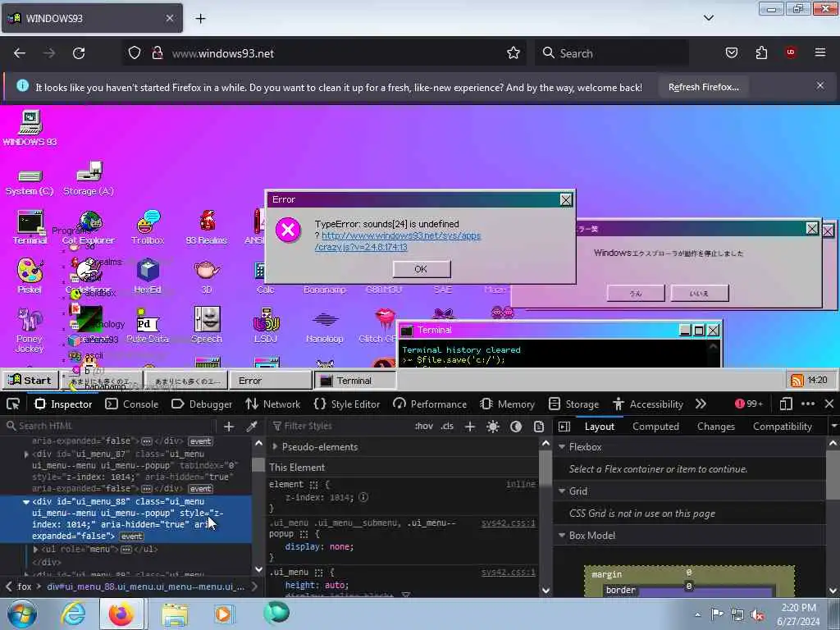Open the error count 99+ badge
Screen dimensions: 840x630
tap(748, 404)
